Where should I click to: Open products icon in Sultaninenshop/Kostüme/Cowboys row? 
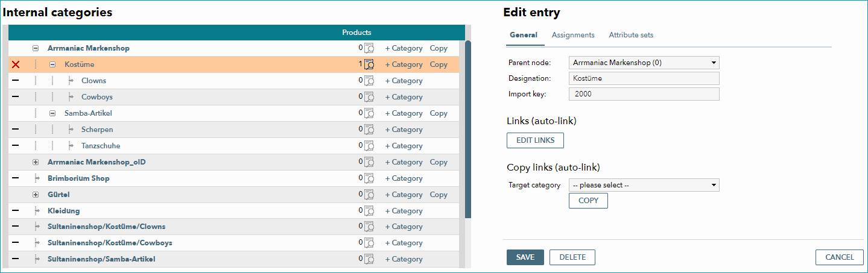click(369, 243)
